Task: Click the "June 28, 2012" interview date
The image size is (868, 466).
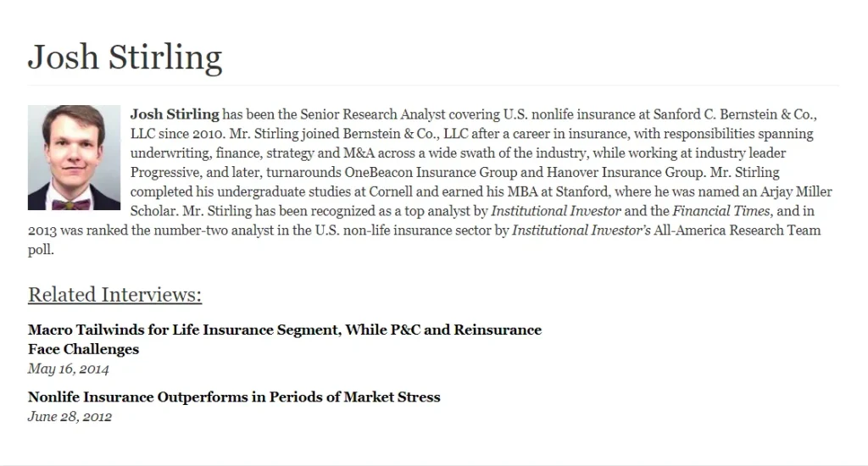Action: pos(70,416)
